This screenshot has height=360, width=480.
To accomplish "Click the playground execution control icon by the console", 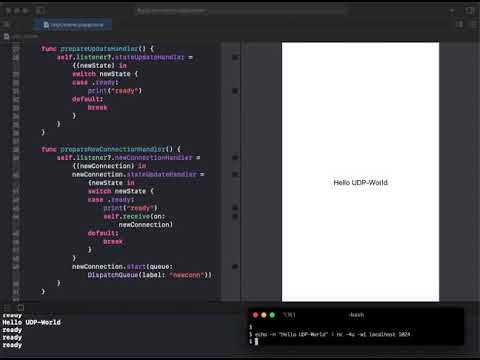I will tap(21, 307).
